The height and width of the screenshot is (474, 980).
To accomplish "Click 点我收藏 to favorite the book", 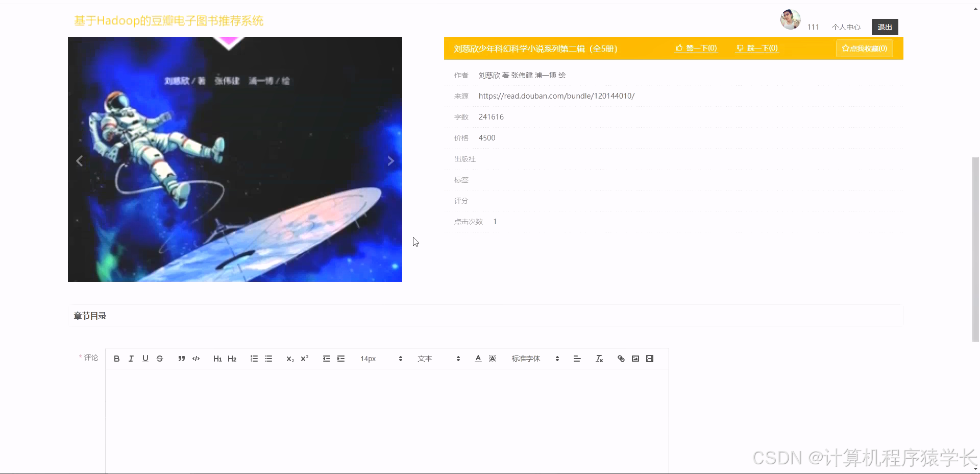I will click(865, 49).
